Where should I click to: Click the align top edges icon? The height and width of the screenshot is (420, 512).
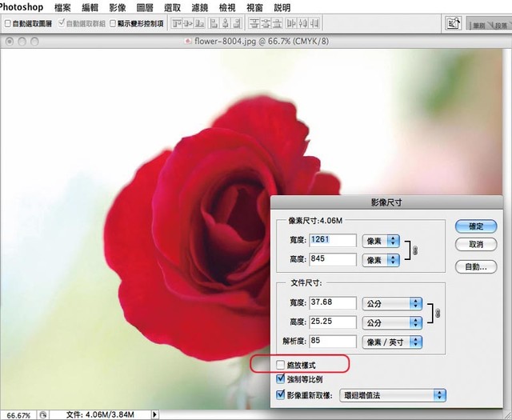pos(178,24)
